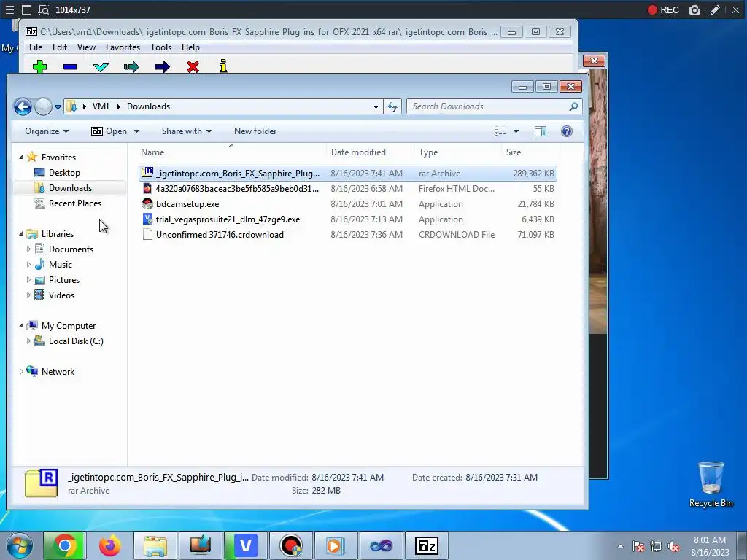Click the Open button with 7z icon
The width and height of the screenshot is (747, 560).
point(109,131)
